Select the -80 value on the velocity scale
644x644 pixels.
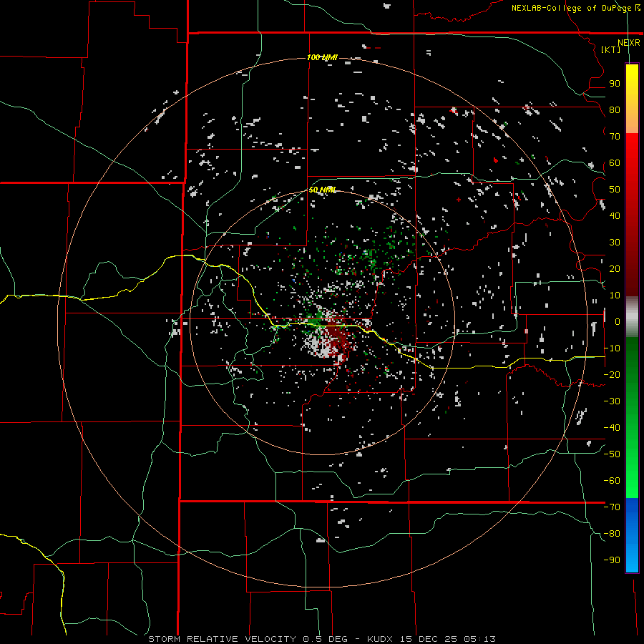point(612,534)
